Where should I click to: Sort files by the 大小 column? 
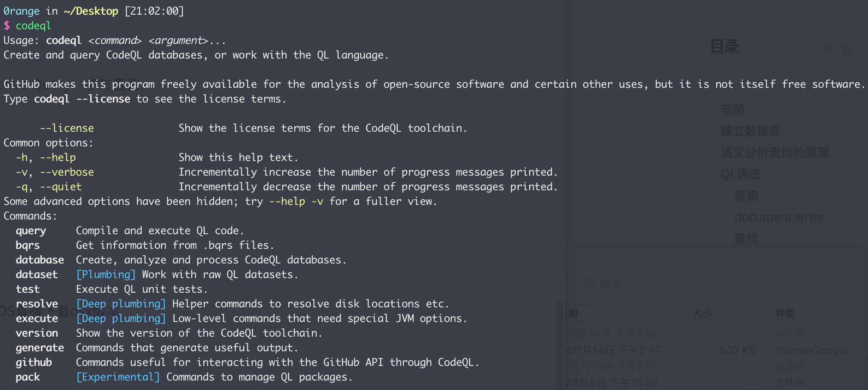[702, 313]
